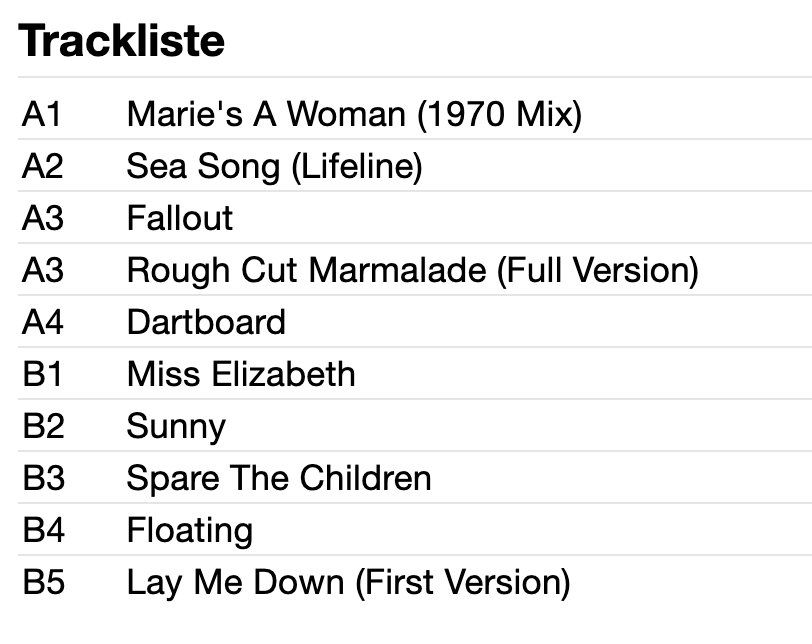Select Rough Cut Marmalade (Full Version)
The height and width of the screenshot is (644, 812).
coord(413,271)
